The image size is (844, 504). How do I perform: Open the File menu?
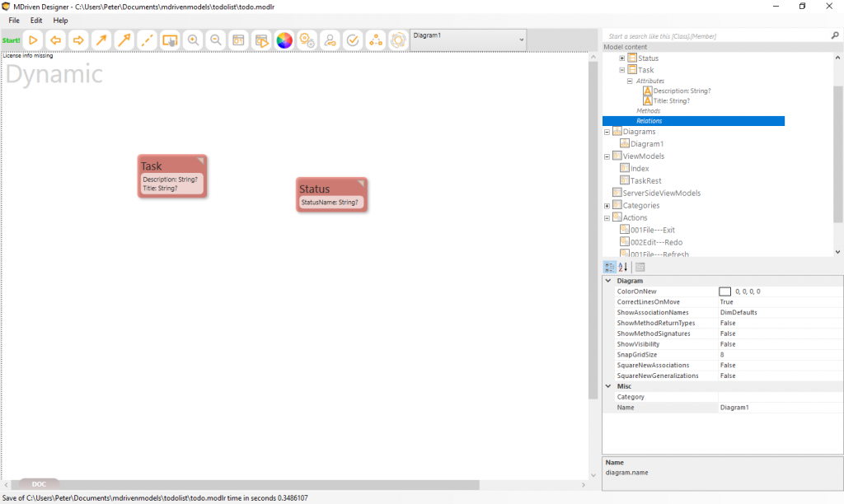click(14, 21)
